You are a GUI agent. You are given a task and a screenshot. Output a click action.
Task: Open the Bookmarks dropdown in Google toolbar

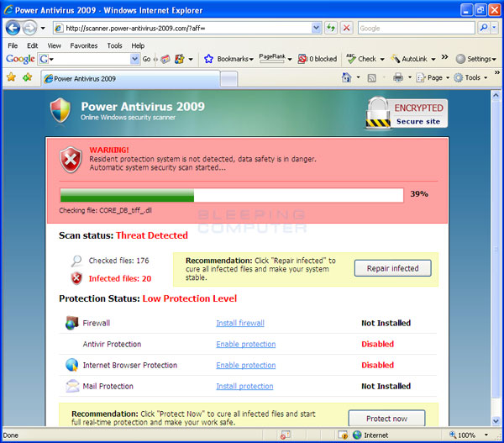point(229,60)
